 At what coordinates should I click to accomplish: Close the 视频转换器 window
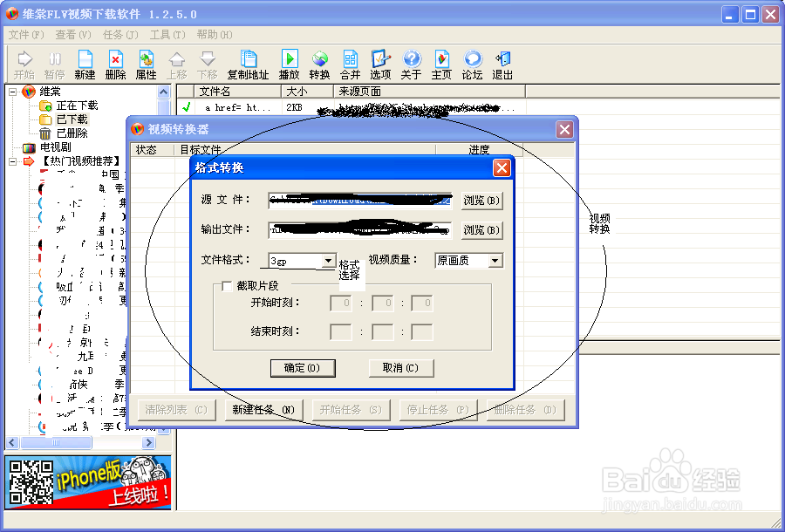click(564, 130)
